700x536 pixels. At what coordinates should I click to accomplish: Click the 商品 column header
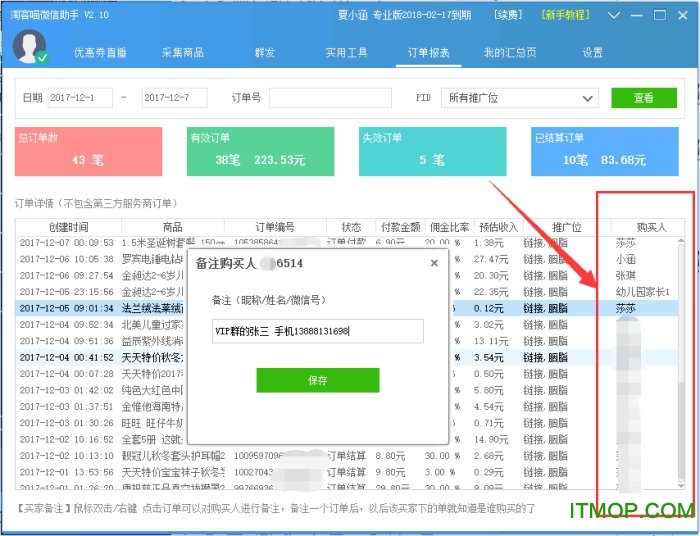[173, 227]
